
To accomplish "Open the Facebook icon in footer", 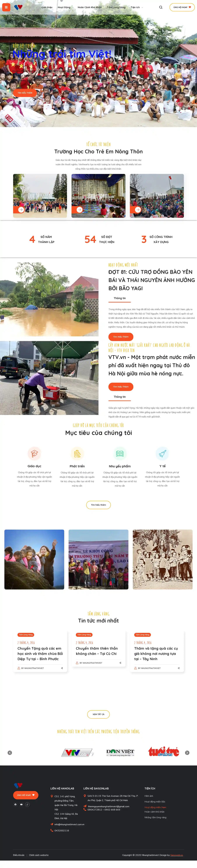I will click(15, 804).
